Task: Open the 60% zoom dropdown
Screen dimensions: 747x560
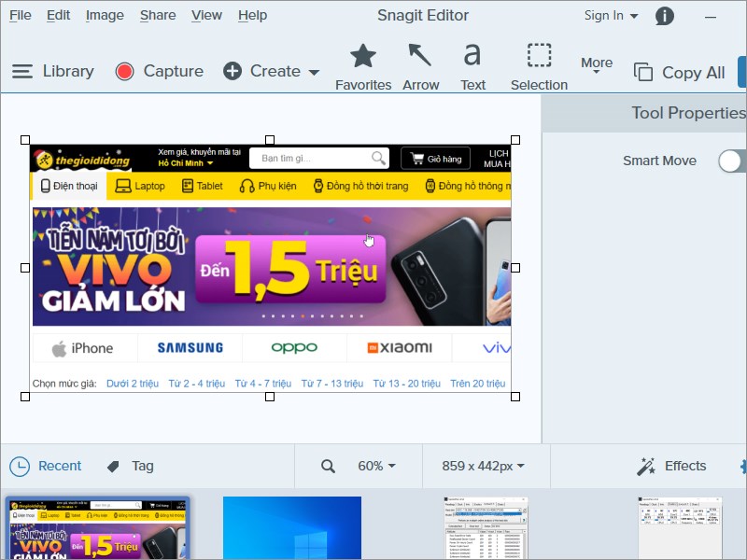Action: pyautogui.click(x=376, y=466)
